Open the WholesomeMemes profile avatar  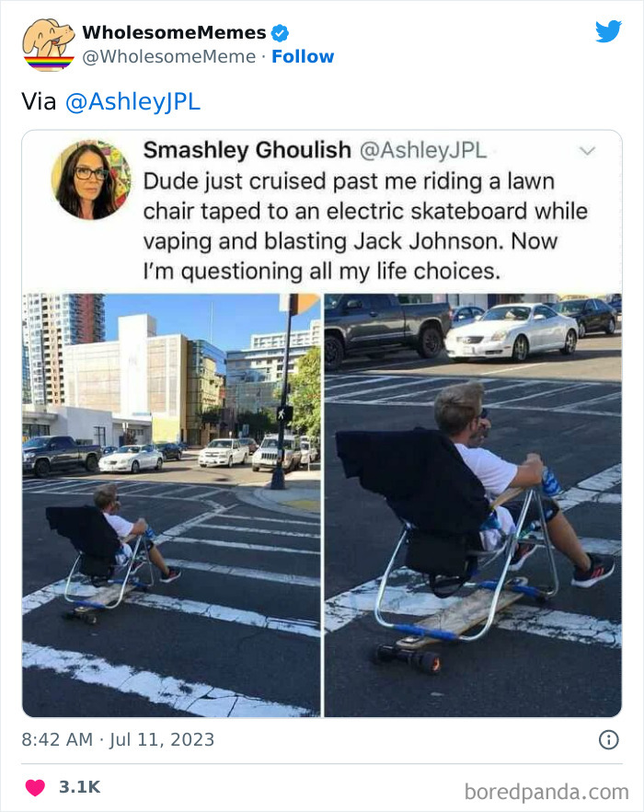coord(49,45)
